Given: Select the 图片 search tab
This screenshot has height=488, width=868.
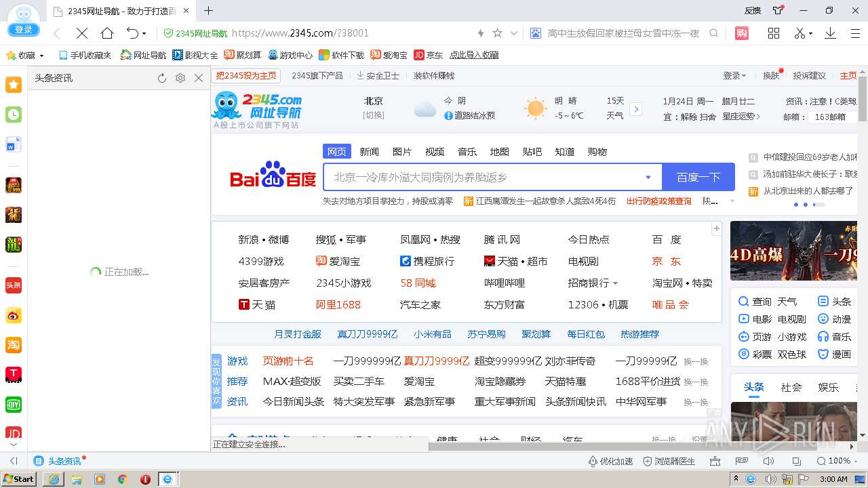Looking at the screenshot, I should pyautogui.click(x=401, y=152).
